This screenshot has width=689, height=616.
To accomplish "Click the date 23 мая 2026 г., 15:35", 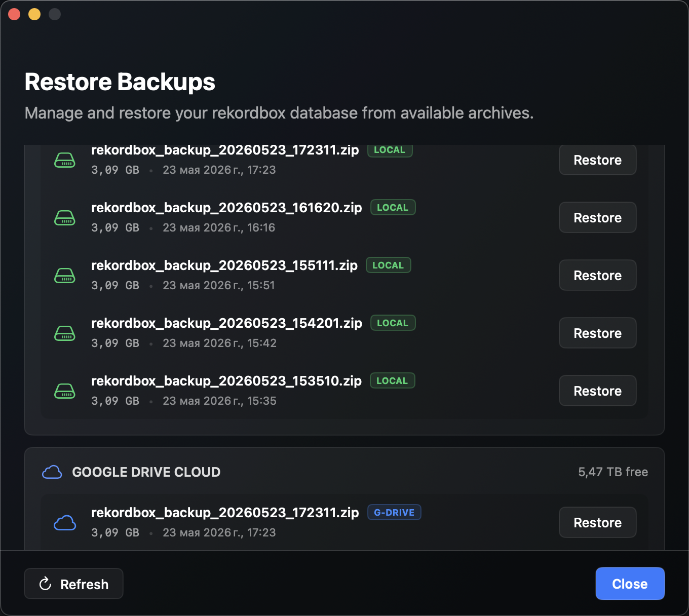I will click(219, 401).
